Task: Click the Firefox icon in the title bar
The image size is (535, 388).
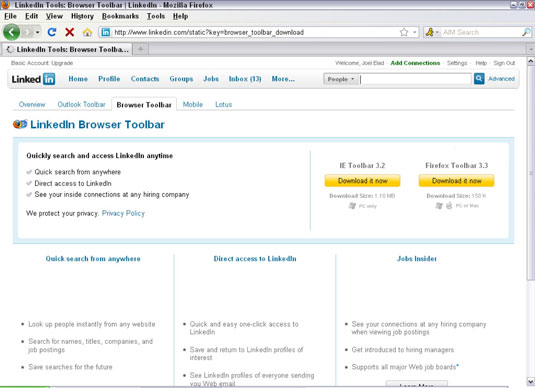Action: pos(5,5)
